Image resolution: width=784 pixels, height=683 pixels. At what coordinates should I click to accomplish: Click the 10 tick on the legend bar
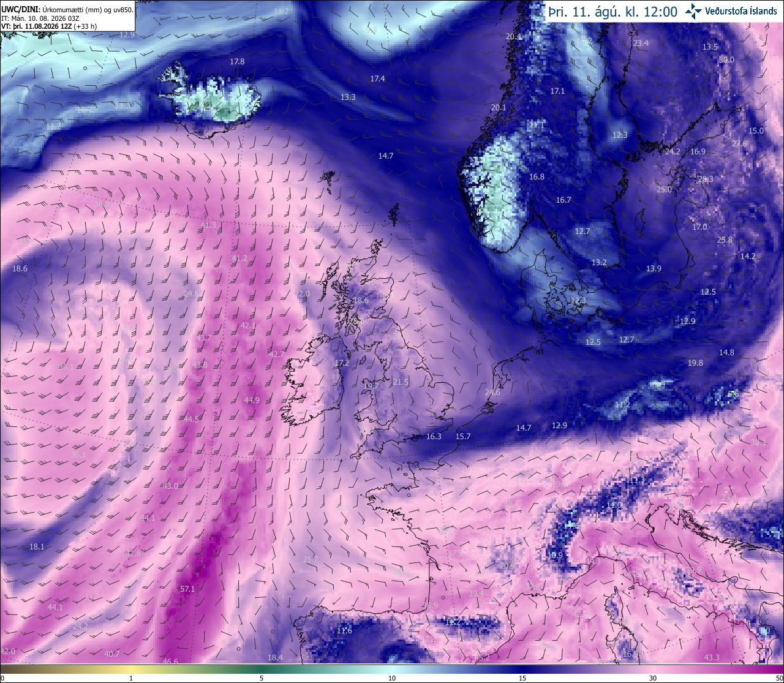click(392, 678)
